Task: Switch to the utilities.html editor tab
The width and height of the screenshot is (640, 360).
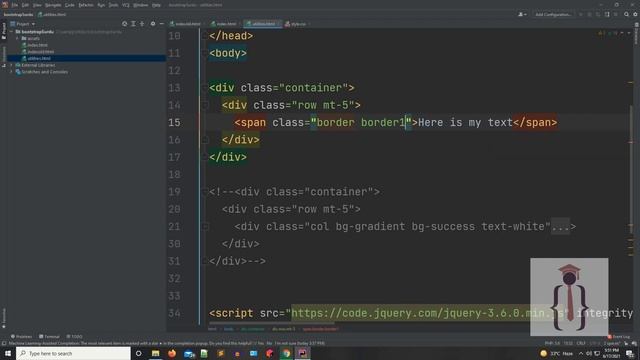Action: (262, 24)
